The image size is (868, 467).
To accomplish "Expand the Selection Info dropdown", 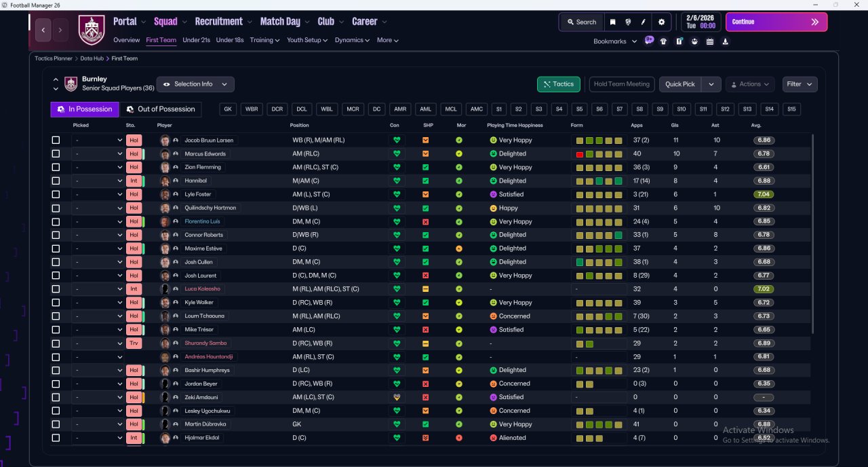I will coord(195,84).
